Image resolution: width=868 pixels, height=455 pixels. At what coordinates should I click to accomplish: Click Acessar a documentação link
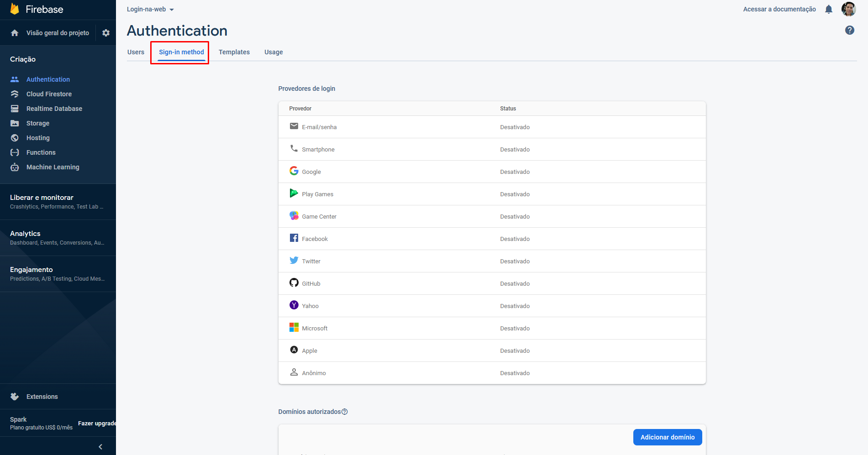point(779,9)
